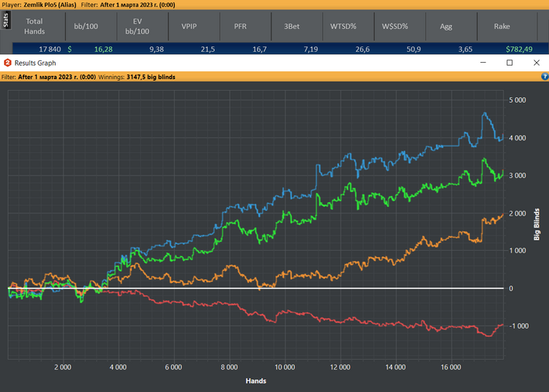549x392 pixels.
Task: Minimize the Results Graph window
Action: [483, 63]
